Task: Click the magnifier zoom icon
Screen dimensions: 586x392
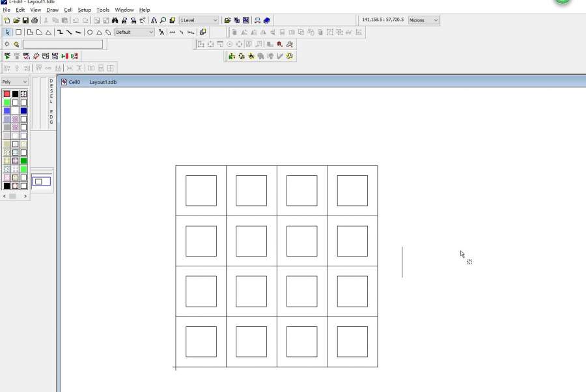Action: click(x=163, y=20)
